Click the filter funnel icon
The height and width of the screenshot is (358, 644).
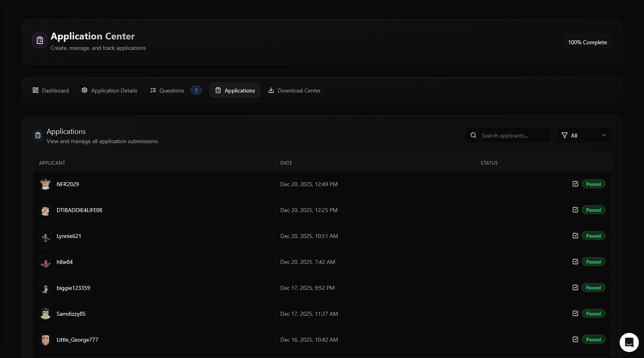pyautogui.click(x=564, y=136)
